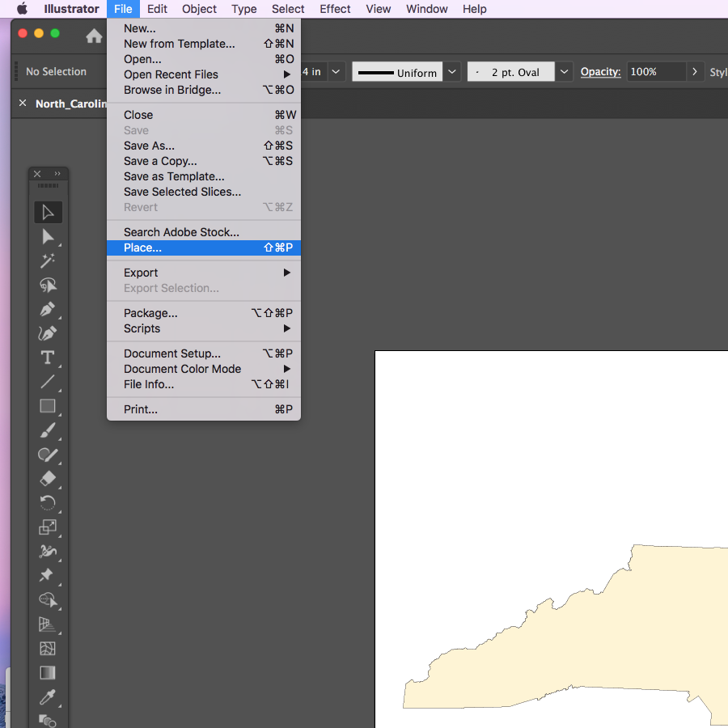Select the Shaper tool
This screenshot has height=728, width=728.
pos(48,455)
